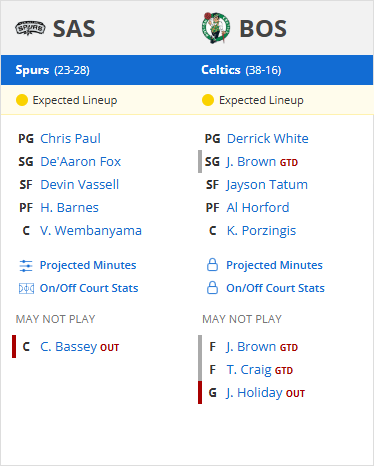
Task: Open Spurs Projected Minutes link
Action: [x=88, y=265]
